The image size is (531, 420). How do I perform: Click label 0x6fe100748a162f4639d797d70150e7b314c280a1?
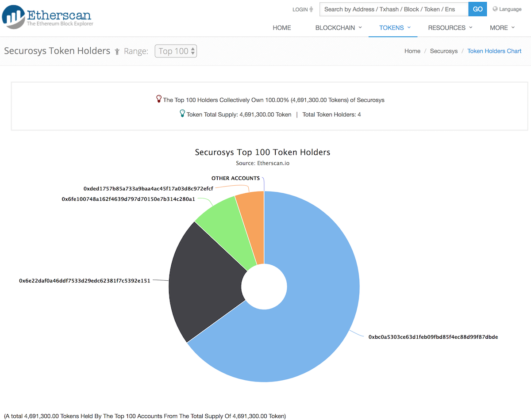click(128, 199)
